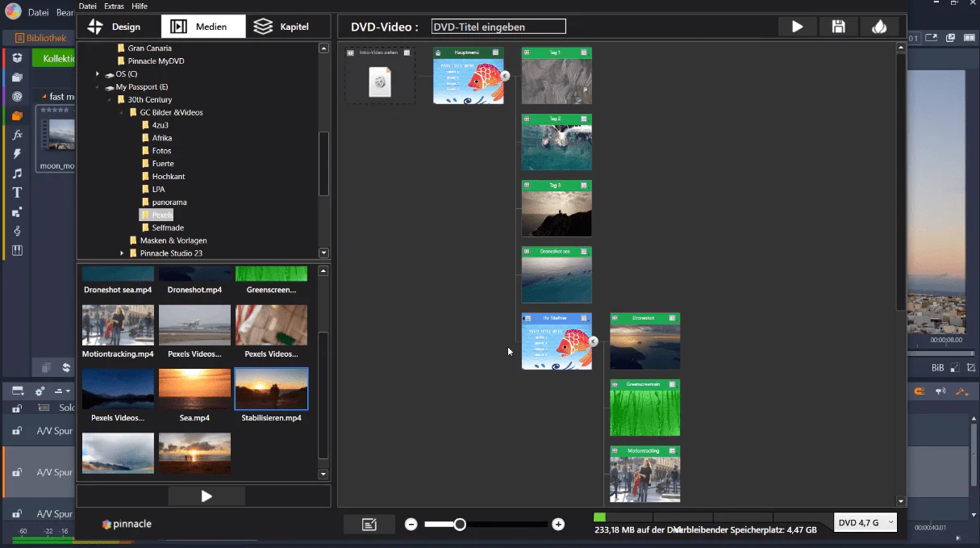Collapse Hauptmenü chapters with the arrow

pyautogui.click(x=505, y=76)
